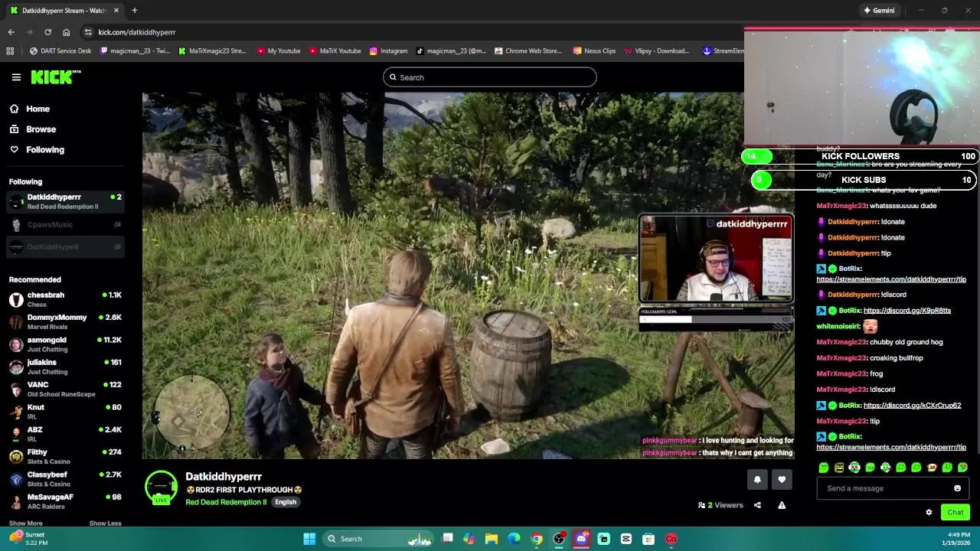This screenshot has height=551, width=980.
Task: Open the discord.gg/K9pR8tts link
Action: (x=907, y=311)
